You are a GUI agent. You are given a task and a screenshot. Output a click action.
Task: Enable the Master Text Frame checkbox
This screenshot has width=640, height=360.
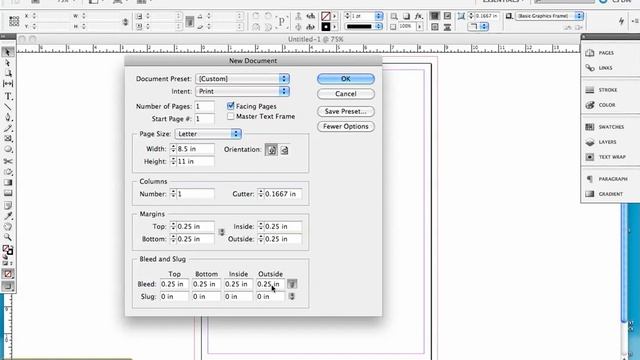click(231, 116)
